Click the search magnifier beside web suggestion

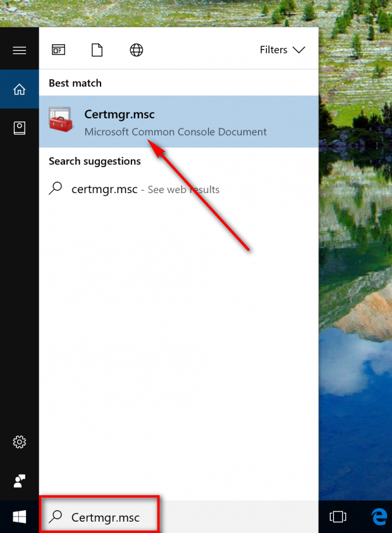point(55,188)
